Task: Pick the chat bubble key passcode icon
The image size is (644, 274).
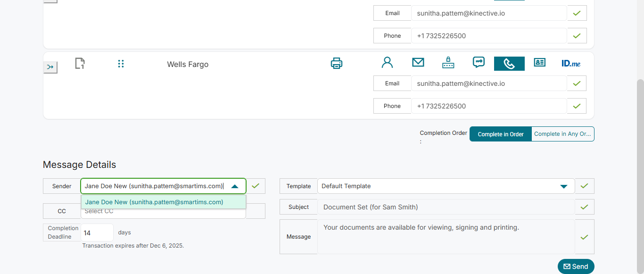Action: pos(479,63)
